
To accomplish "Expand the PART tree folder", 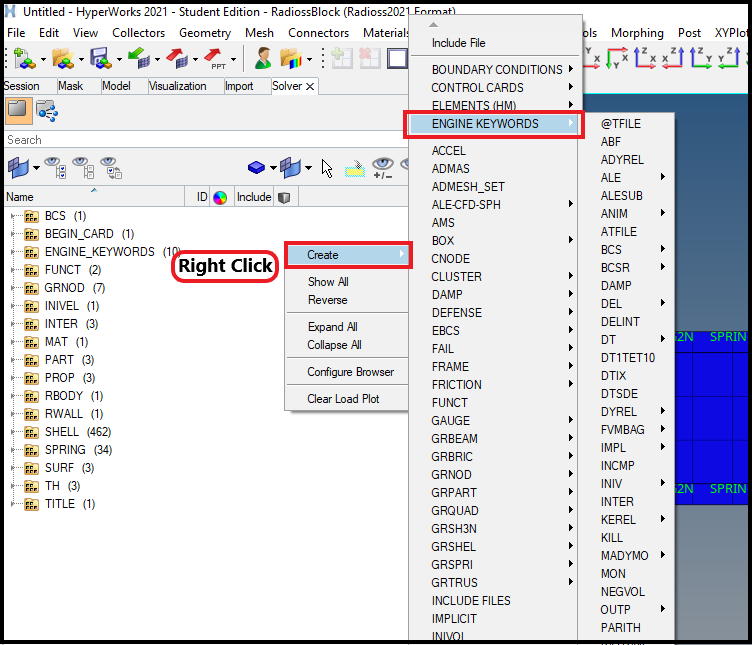I will click(x=13, y=360).
